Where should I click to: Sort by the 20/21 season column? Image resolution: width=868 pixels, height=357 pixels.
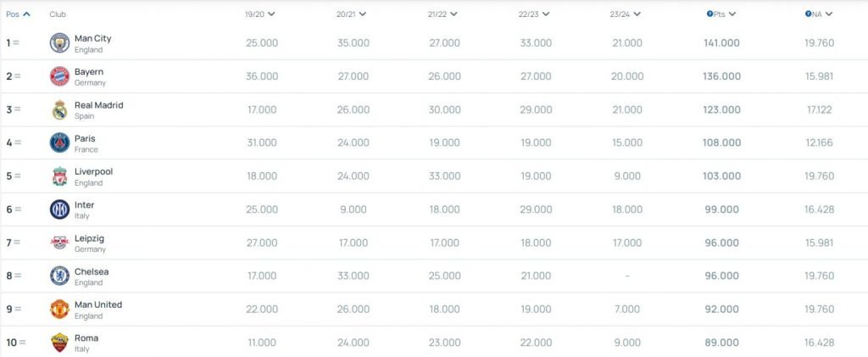(351, 14)
